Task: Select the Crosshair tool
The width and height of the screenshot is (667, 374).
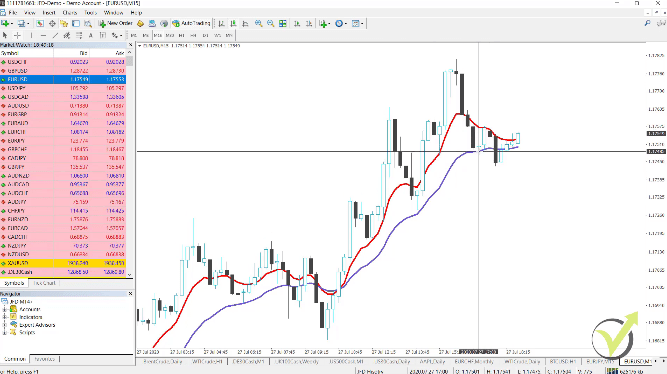Action: pos(17,35)
